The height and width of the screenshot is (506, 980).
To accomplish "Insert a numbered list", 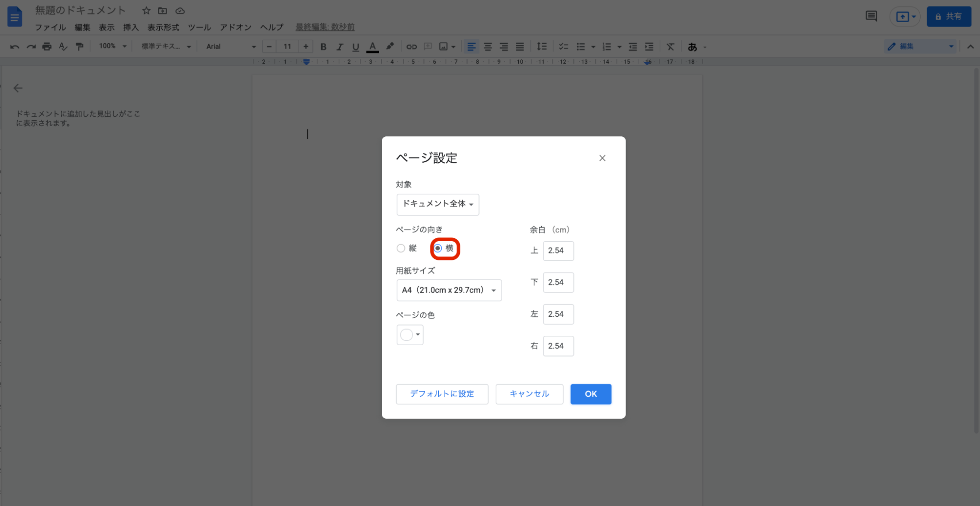I will pyautogui.click(x=607, y=47).
